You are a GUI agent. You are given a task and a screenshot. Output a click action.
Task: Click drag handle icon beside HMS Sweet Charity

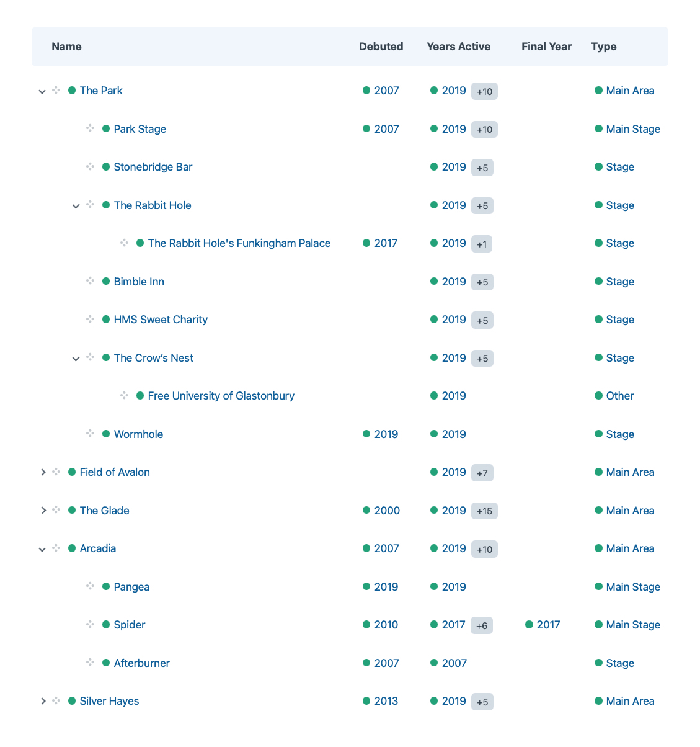pyautogui.click(x=90, y=320)
